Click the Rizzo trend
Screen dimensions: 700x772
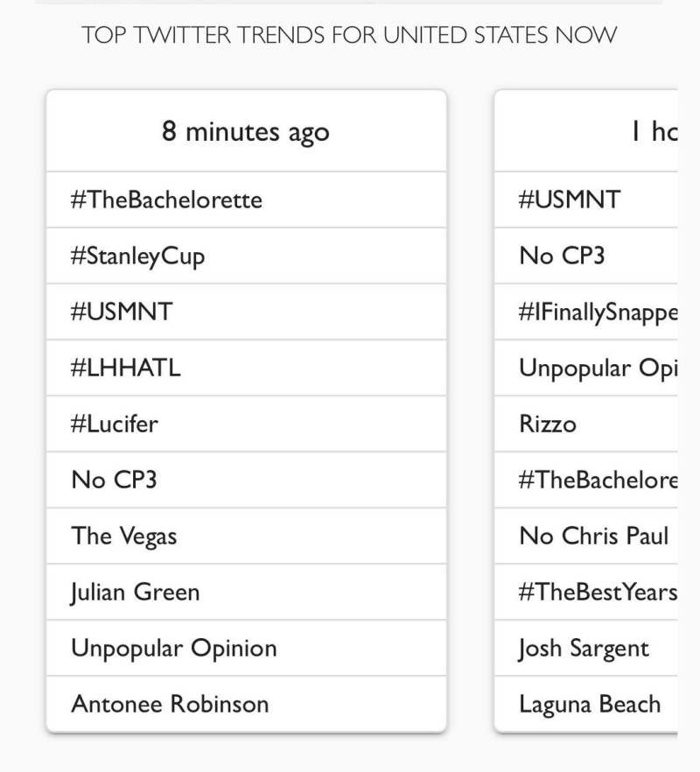(548, 424)
